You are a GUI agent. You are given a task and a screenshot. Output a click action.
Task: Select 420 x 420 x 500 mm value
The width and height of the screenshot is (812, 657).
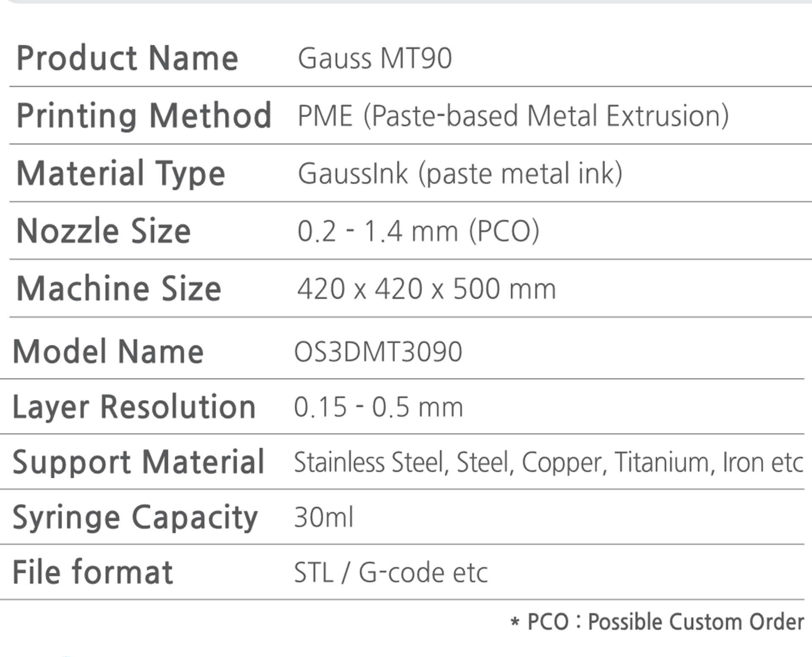click(427, 289)
